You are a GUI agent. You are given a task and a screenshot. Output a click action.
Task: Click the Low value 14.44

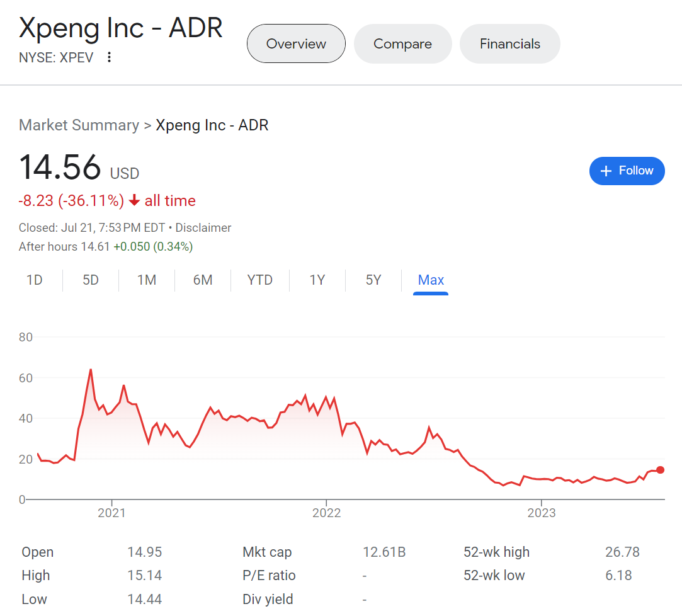click(x=144, y=599)
